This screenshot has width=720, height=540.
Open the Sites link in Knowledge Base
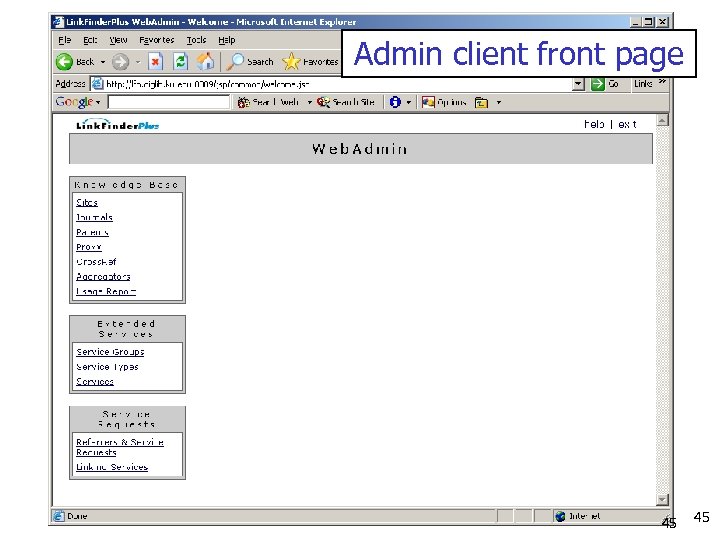(x=87, y=202)
